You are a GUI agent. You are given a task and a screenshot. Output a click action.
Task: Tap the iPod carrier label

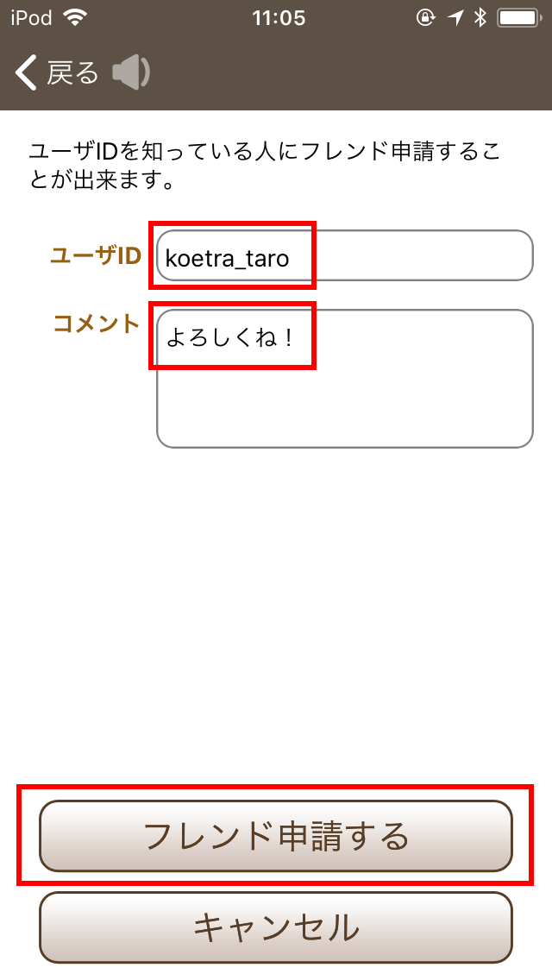tap(32, 18)
